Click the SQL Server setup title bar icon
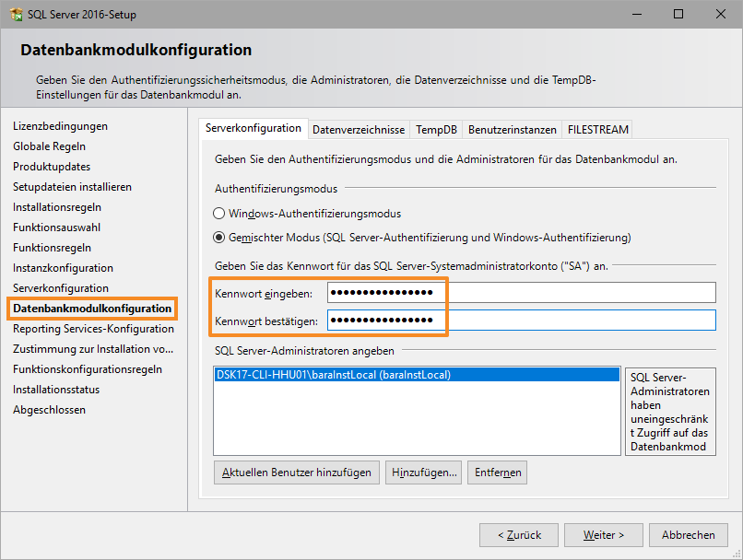This screenshot has width=743, height=560. tap(16, 15)
